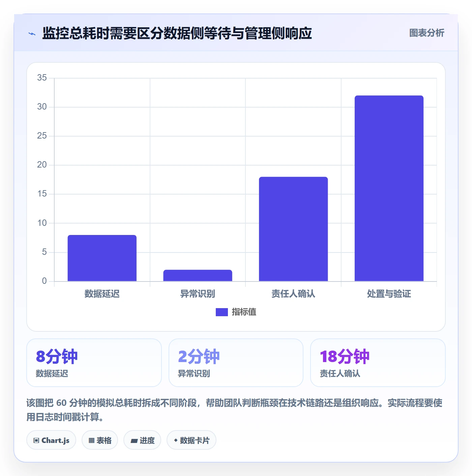Toggle the 指标值 legend color swatch
This screenshot has width=472, height=476.
222,312
